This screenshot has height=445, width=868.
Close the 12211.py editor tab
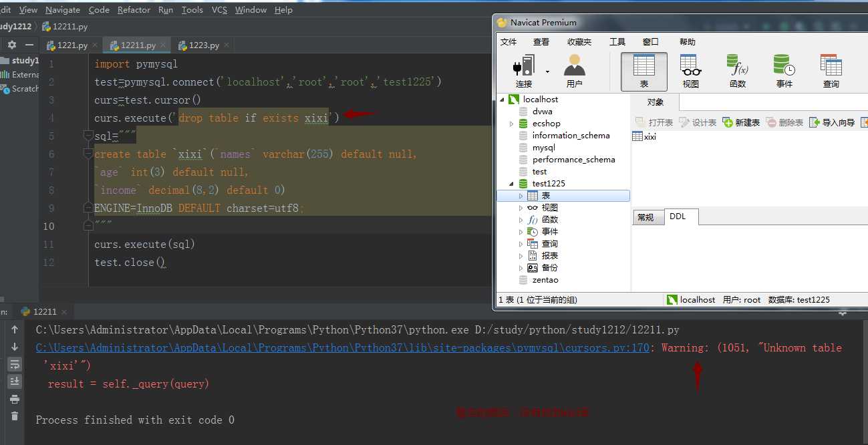pyautogui.click(x=162, y=45)
